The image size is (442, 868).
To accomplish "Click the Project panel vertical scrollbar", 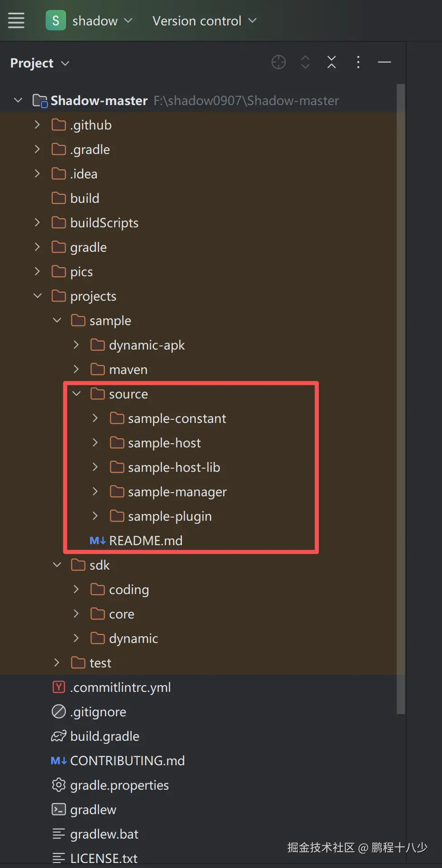I will click(x=400, y=398).
